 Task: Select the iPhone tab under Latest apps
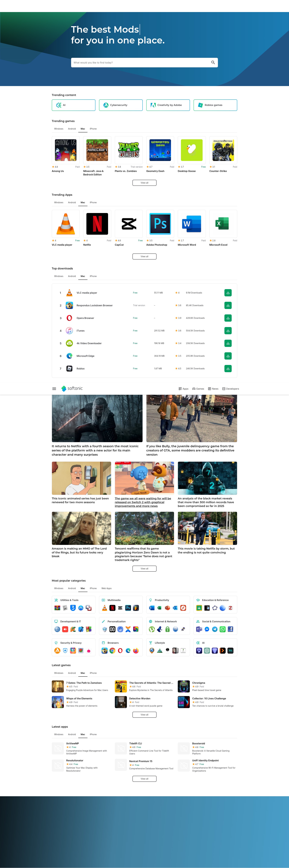pos(93,734)
